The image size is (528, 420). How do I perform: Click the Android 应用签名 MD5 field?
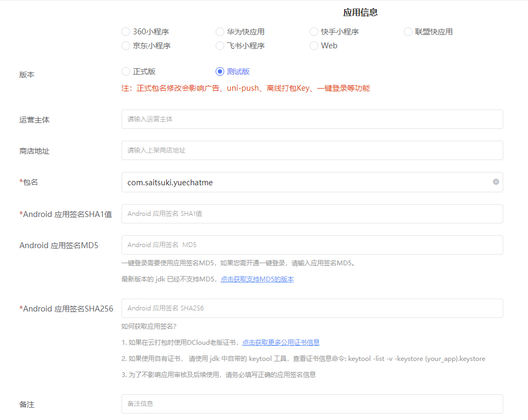312,245
